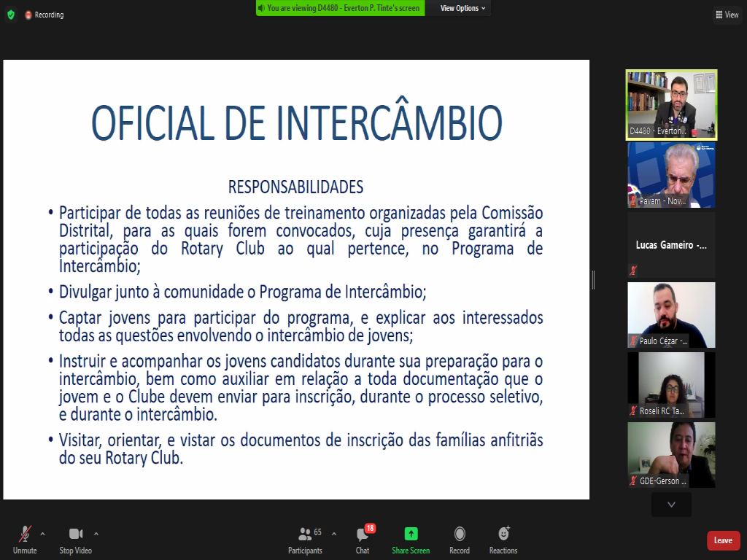747x560 pixels.
Task: Switch layout using the View button
Action: 727,15
